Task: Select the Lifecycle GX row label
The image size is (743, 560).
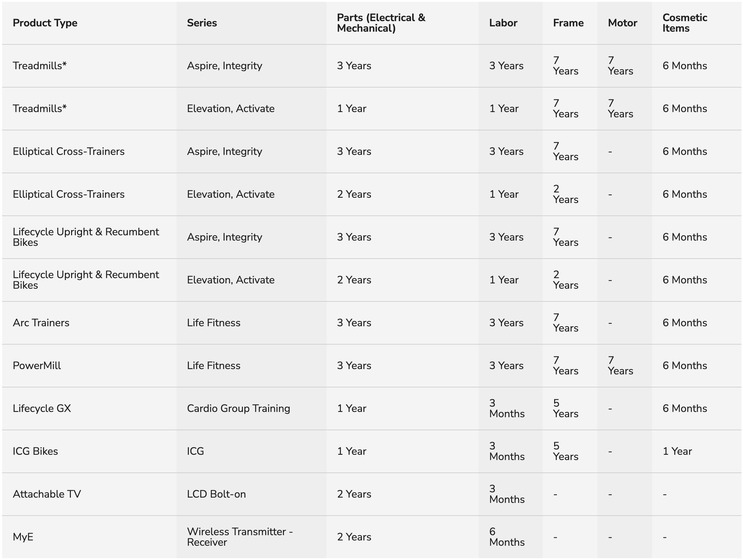Action: pos(42,408)
